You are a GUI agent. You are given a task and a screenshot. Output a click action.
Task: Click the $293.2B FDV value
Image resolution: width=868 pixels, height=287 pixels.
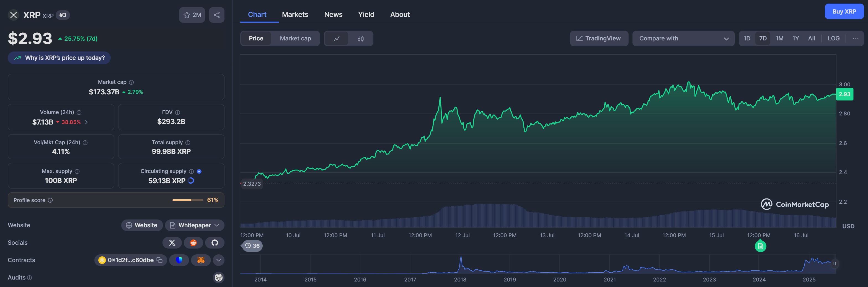171,121
